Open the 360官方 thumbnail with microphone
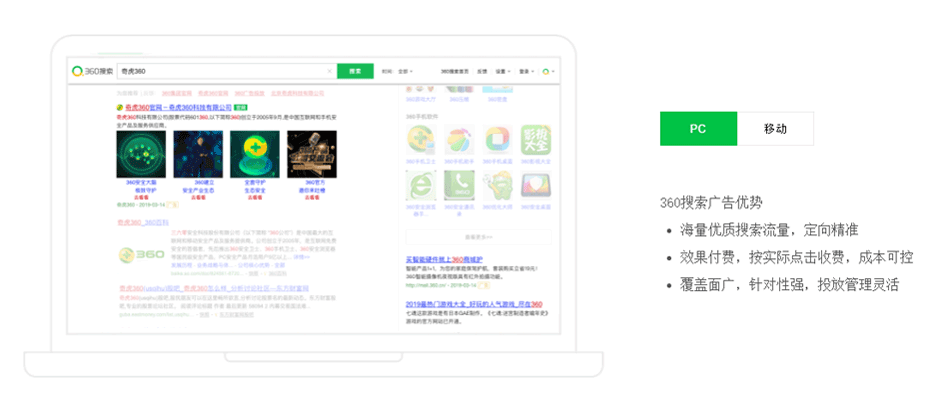 point(311,155)
